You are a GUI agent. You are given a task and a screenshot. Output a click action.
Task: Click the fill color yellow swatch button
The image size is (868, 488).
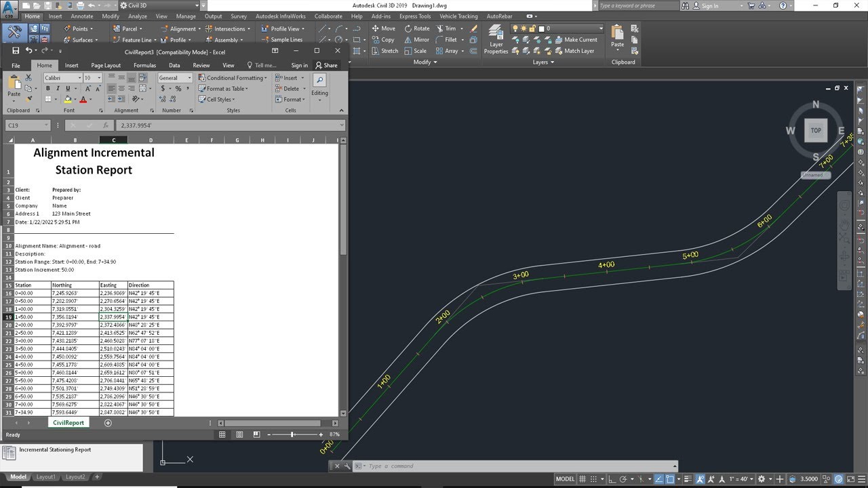pos(68,100)
